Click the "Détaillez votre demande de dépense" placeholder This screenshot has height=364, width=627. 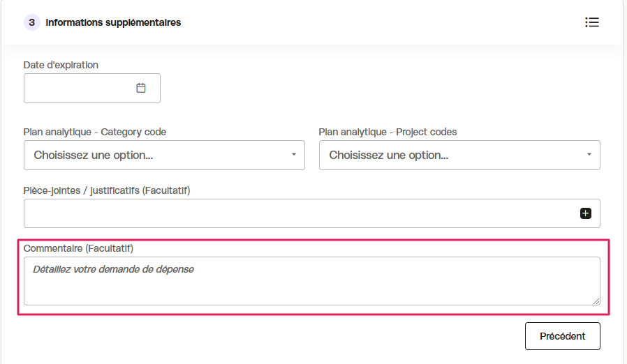point(113,269)
